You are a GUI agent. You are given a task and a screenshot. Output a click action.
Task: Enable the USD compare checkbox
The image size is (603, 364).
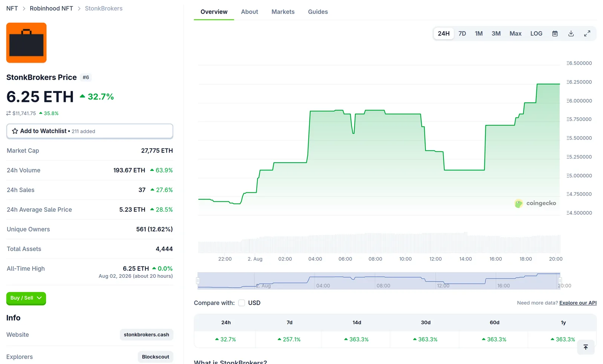[x=242, y=303]
